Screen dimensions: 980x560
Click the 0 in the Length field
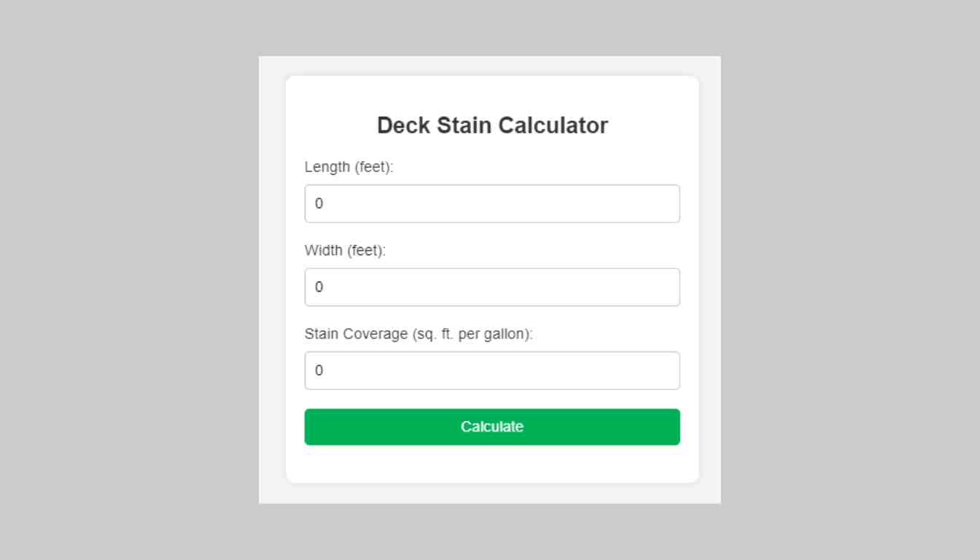[x=319, y=203]
